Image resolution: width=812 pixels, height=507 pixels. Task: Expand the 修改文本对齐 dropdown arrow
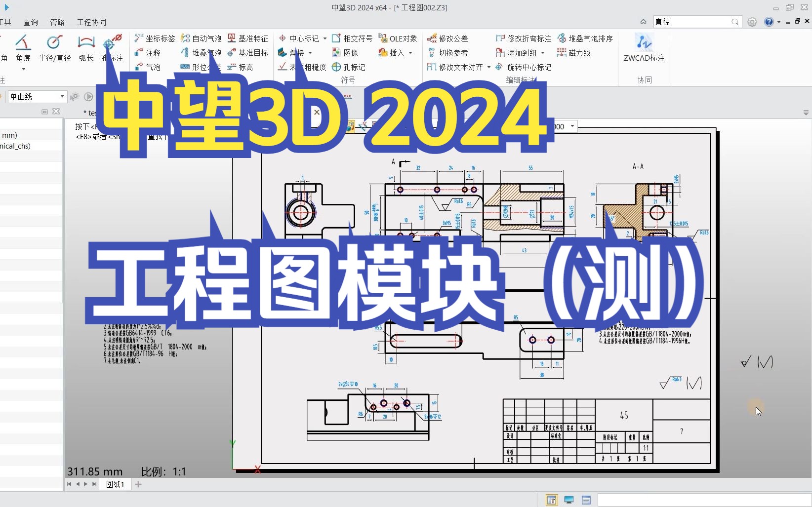pyautogui.click(x=489, y=67)
